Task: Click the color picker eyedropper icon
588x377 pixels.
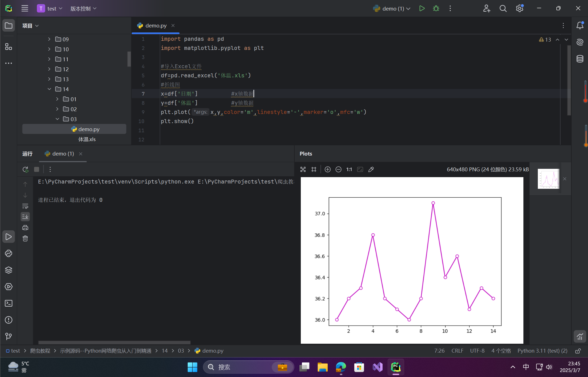Action: (371, 169)
